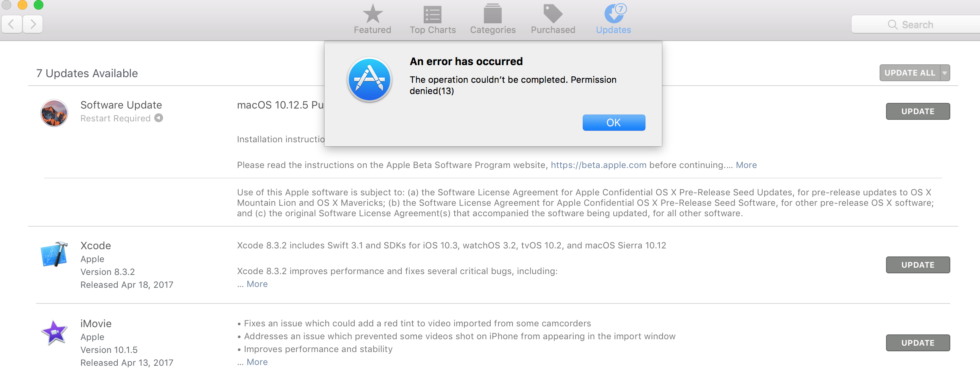The width and height of the screenshot is (980, 373).
Task: Expand More for Xcode release notes
Action: (257, 284)
